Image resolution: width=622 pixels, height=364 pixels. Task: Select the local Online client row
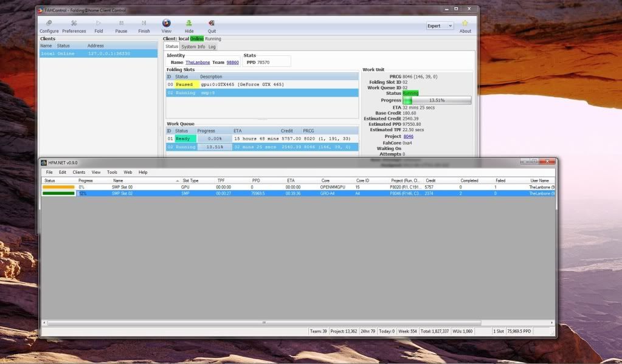(x=98, y=53)
